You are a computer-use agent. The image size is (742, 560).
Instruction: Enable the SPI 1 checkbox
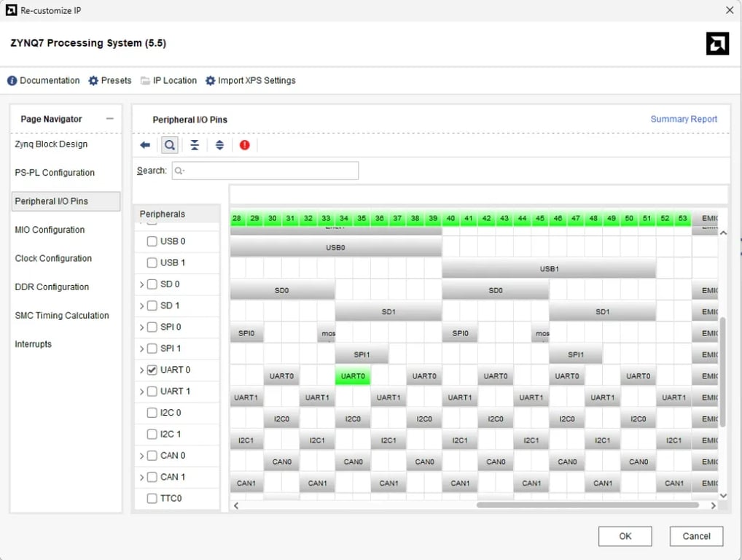pos(152,349)
